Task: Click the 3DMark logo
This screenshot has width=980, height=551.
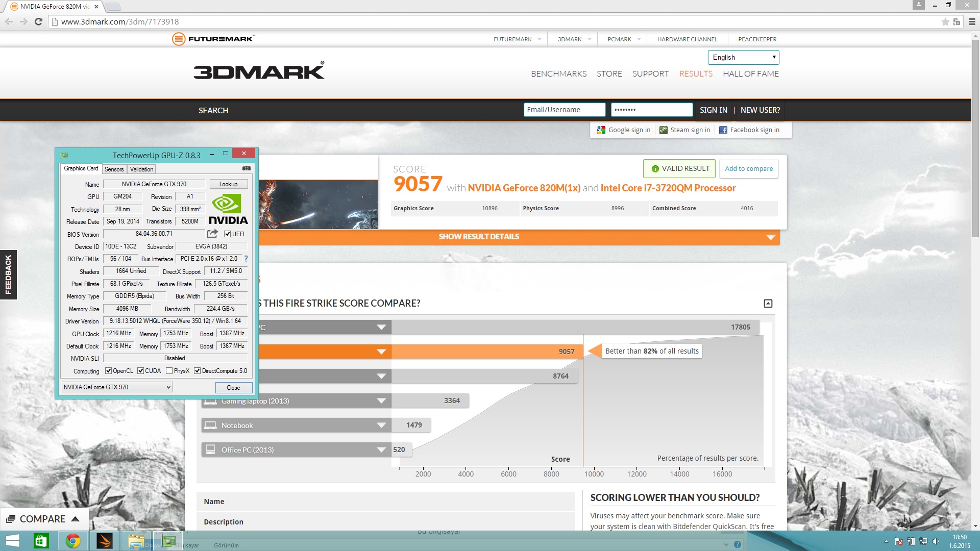Action: [x=259, y=70]
